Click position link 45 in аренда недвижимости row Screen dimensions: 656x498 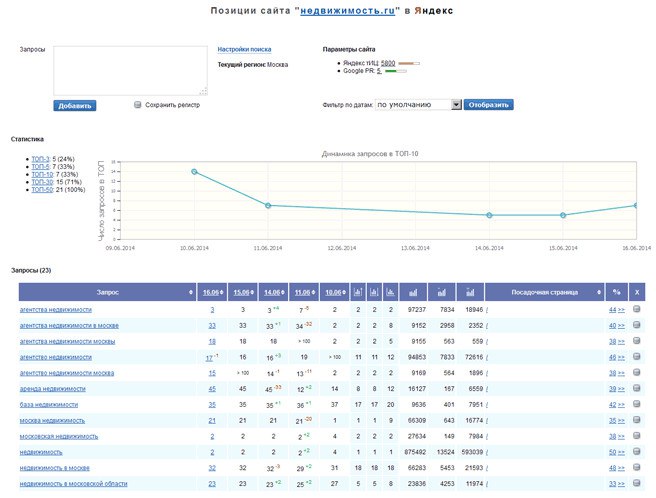coord(212,389)
